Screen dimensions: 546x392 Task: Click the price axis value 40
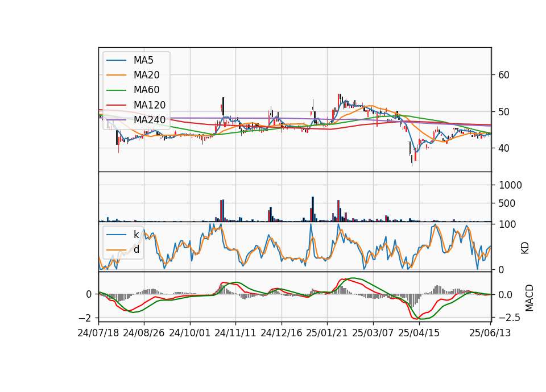(504, 148)
